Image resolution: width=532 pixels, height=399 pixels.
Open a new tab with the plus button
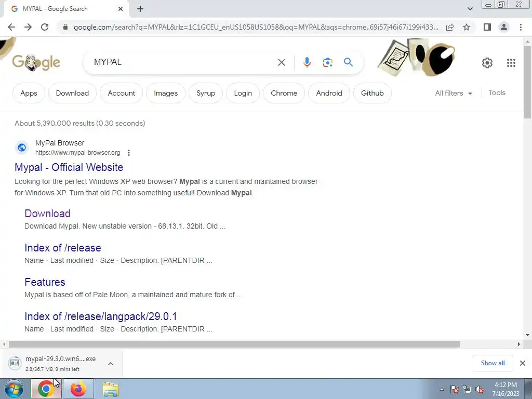140,9
